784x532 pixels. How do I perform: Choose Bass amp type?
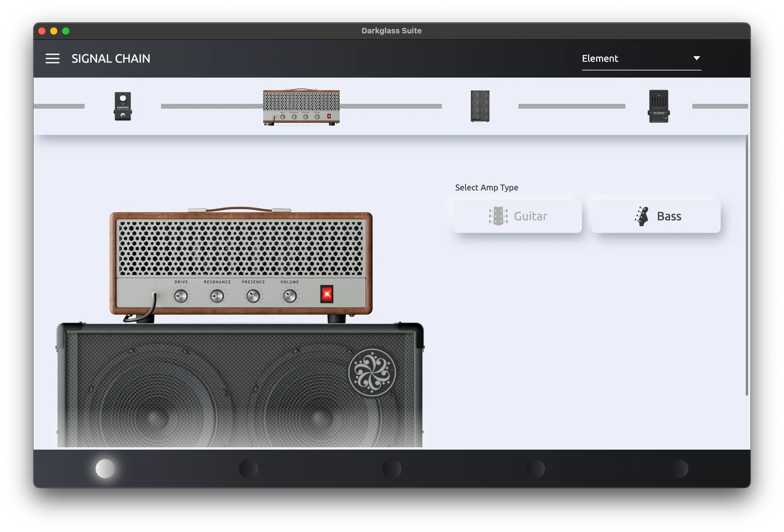(x=656, y=216)
